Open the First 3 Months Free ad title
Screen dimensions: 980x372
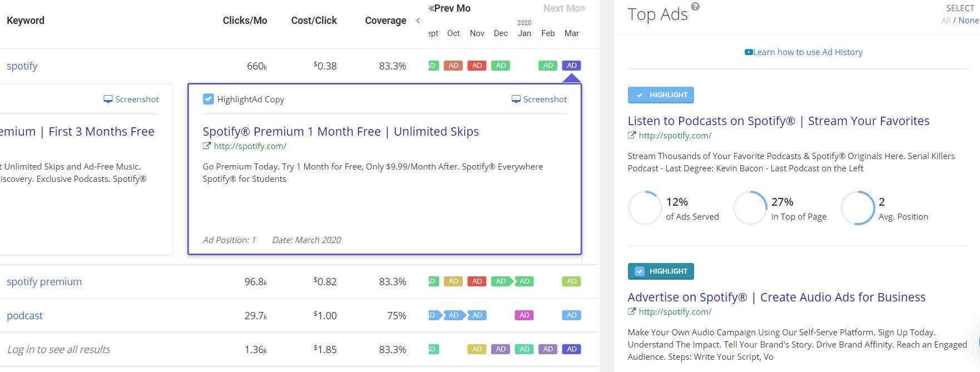[x=77, y=131]
